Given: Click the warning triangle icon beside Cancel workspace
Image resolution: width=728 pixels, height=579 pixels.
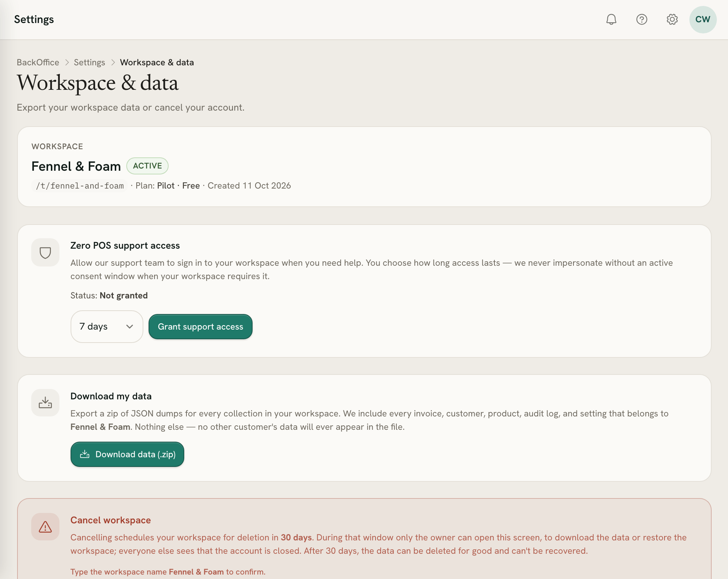Looking at the screenshot, I should [45, 527].
